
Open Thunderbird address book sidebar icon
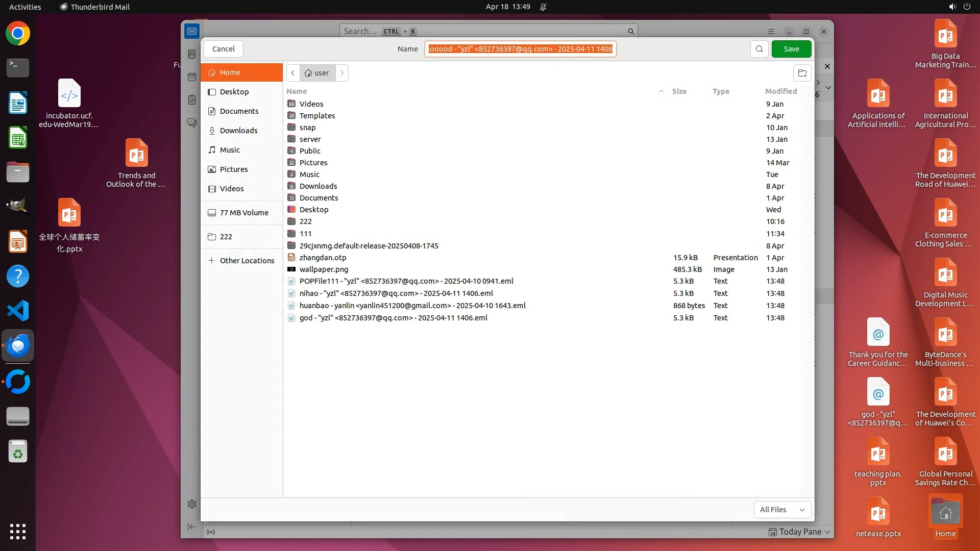coord(192,54)
